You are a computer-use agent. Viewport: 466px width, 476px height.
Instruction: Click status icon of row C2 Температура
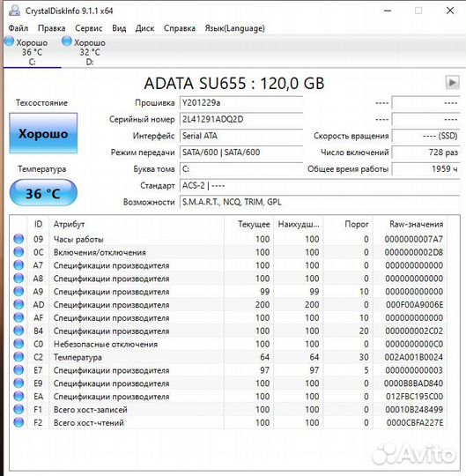pyautogui.click(x=18, y=356)
